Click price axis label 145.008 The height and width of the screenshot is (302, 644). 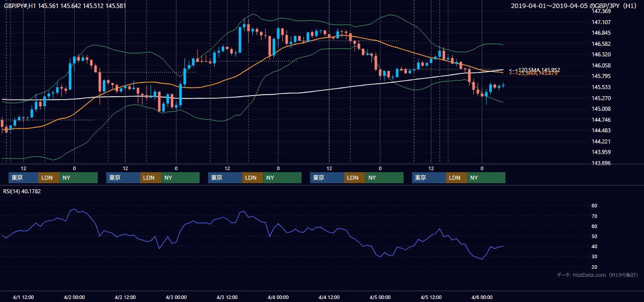(x=601, y=109)
